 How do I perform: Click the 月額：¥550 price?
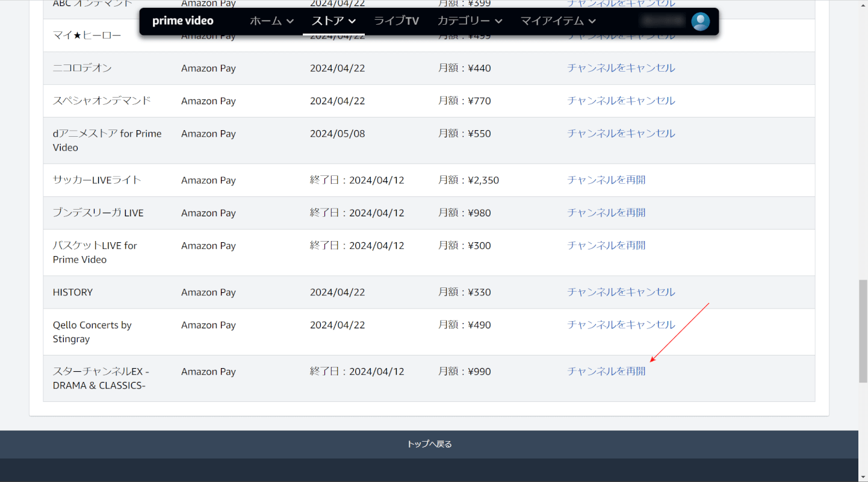pos(465,133)
